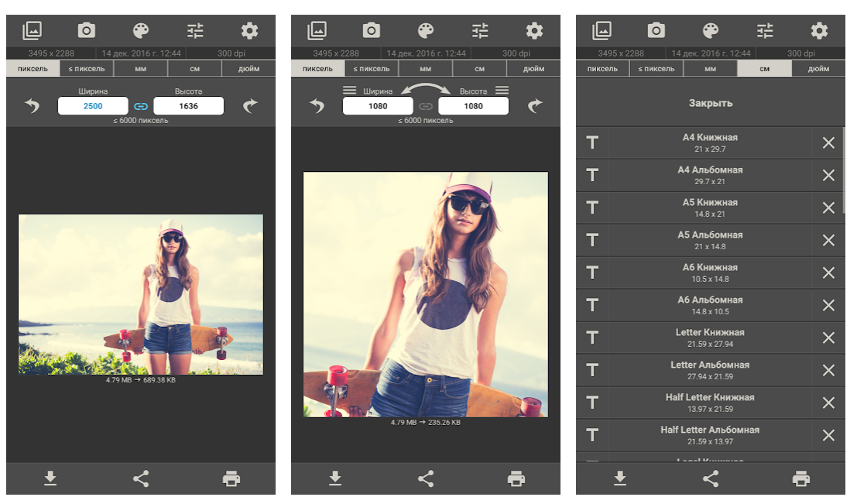
Task: Click skateboard girl photo in left screen
Action: coord(140,294)
